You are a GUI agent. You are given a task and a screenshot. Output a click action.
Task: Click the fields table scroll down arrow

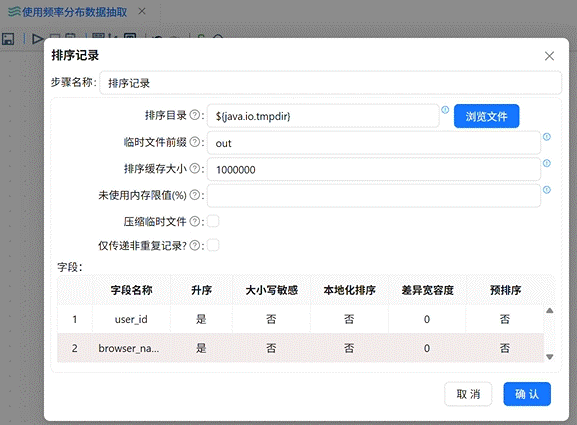coord(549,357)
